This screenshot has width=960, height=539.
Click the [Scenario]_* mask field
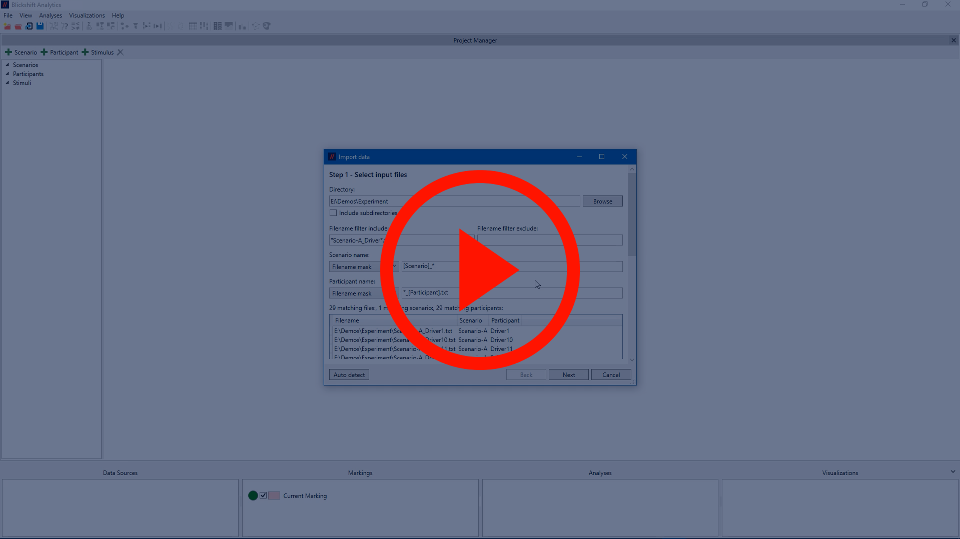(512, 266)
